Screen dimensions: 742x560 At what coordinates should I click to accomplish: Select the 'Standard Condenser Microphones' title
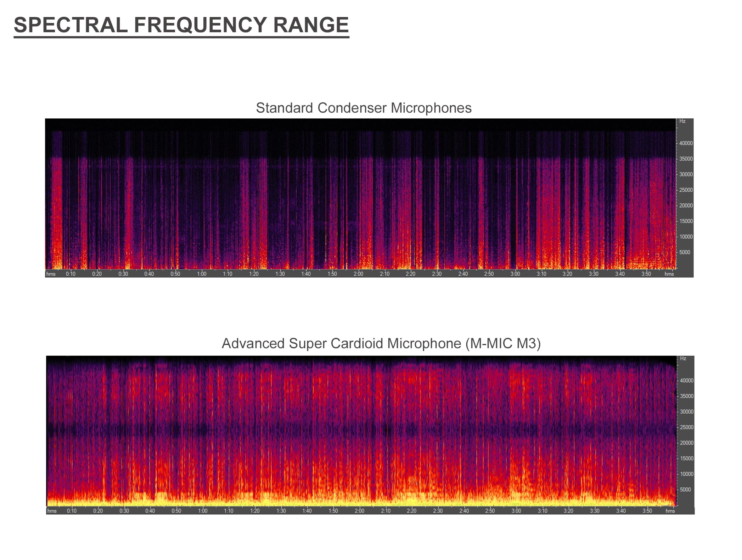pos(364,108)
